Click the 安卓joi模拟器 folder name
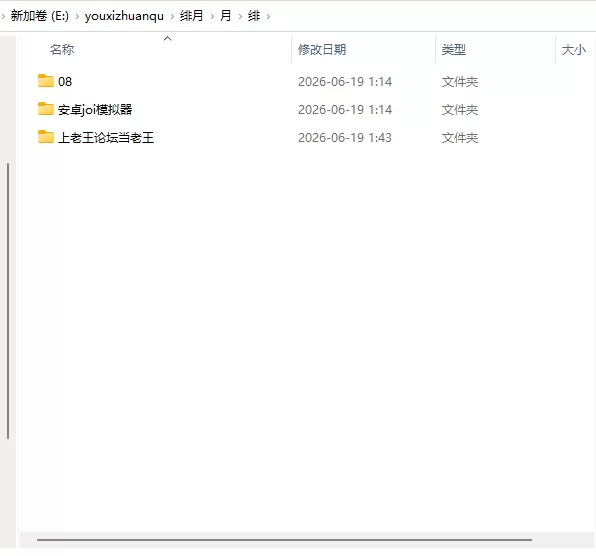 pyautogui.click(x=95, y=109)
